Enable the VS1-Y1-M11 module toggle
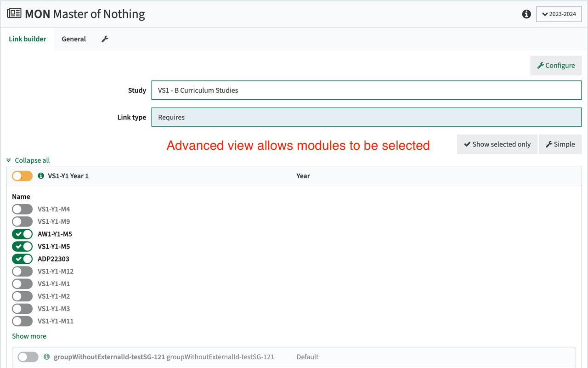 23,321
